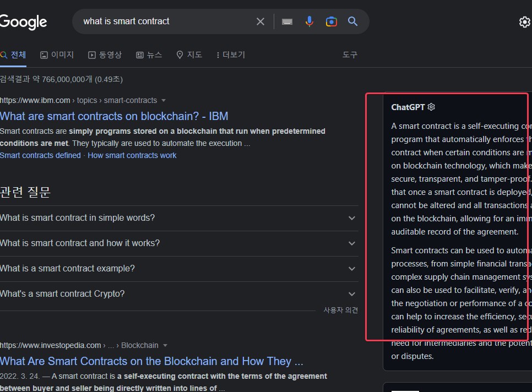Click the https://www.investopedia.com breadcrumb URL
This screenshot has height=392, width=532.
[x=51, y=345]
